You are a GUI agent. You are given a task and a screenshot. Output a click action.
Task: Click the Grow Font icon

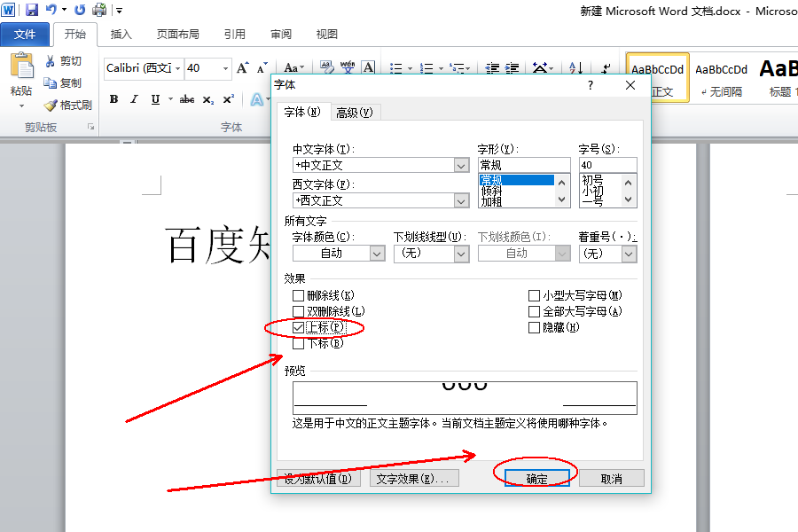click(242, 67)
